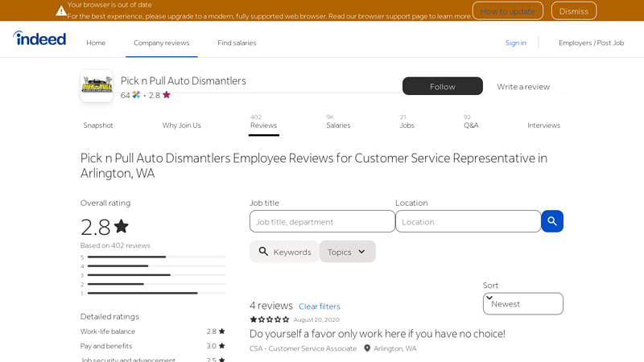Click the Indeed logo
This screenshot has height=362, width=644.
(39, 39)
